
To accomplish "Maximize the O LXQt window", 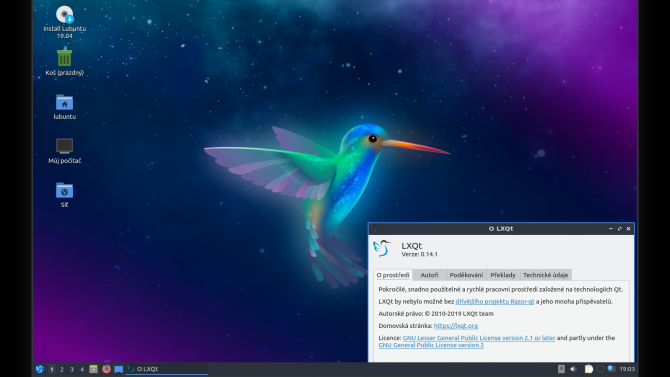I will pyautogui.click(x=620, y=229).
